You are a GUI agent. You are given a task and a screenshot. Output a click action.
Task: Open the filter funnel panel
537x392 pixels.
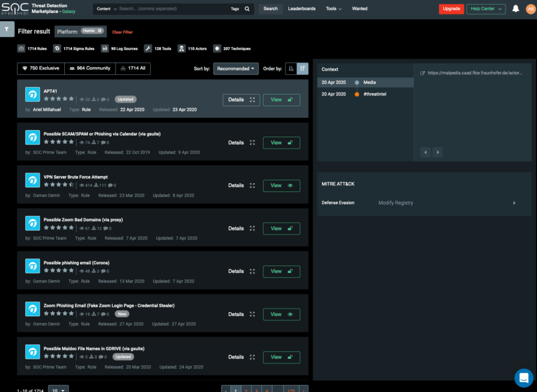coord(7,29)
